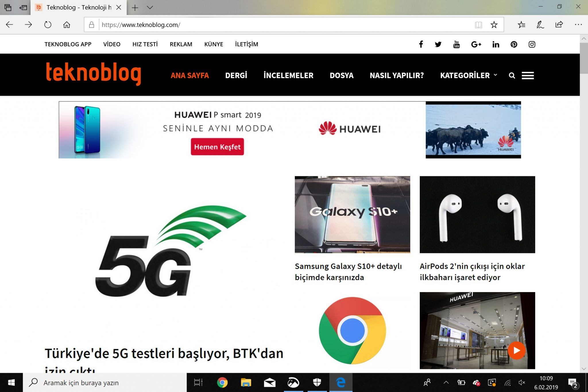This screenshot has width=588, height=392.
Task: Refresh the page with the reload icon
Action: click(x=48, y=25)
